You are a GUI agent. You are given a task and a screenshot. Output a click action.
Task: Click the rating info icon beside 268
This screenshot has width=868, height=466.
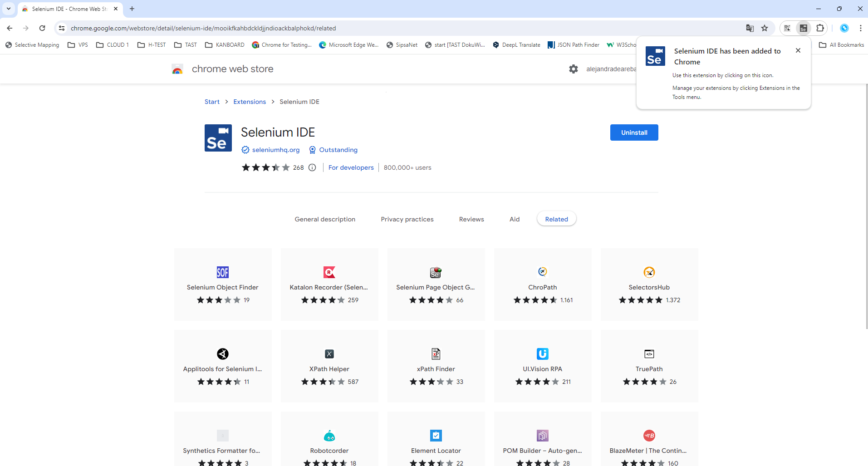tap(312, 167)
